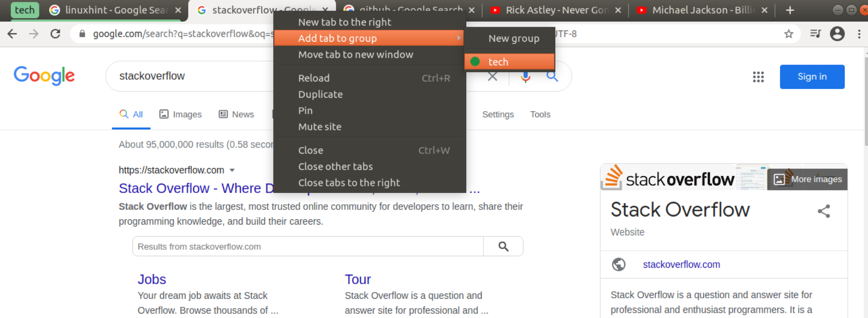Collapse the tech tab group label

(25, 10)
